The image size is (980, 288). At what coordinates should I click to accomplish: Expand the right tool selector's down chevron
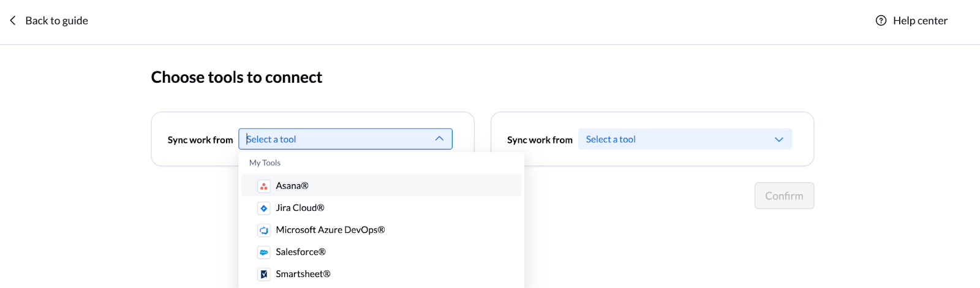click(778, 140)
